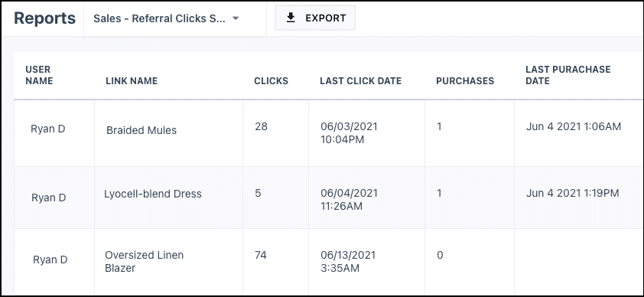Click the EXPORT button label
The width and height of the screenshot is (644, 297).
326,18
